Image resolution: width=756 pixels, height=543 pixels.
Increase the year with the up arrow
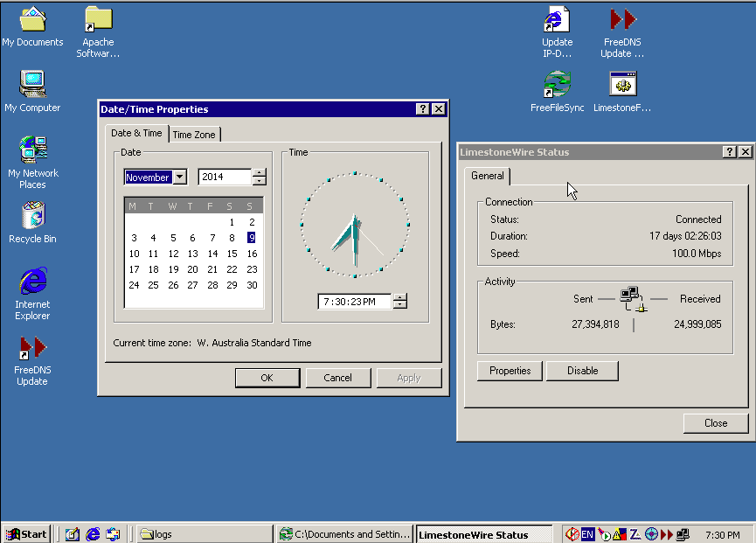(x=260, y=172)
